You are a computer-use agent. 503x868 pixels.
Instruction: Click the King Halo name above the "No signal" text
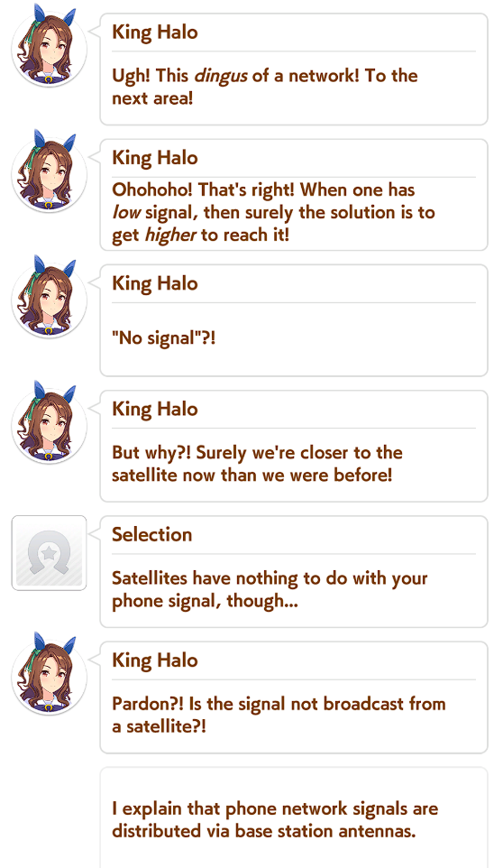coord(155,283)
